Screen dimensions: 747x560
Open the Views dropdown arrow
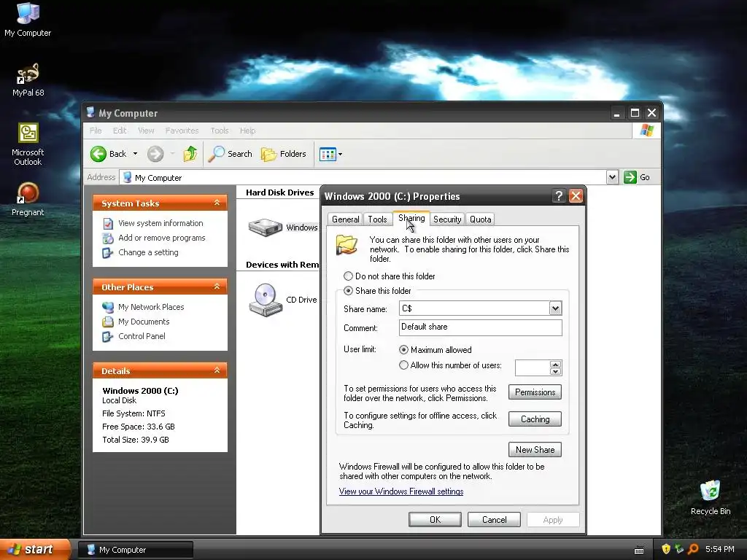pos(340,155)
